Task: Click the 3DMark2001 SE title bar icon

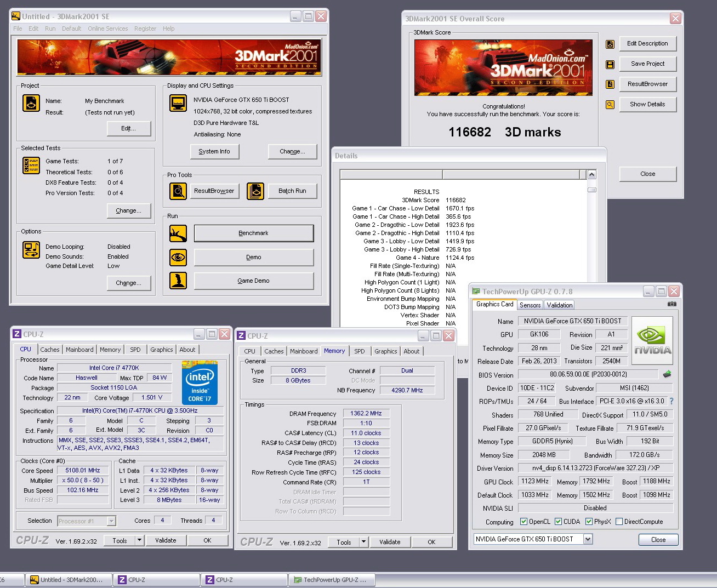Action: pos(16,16)
